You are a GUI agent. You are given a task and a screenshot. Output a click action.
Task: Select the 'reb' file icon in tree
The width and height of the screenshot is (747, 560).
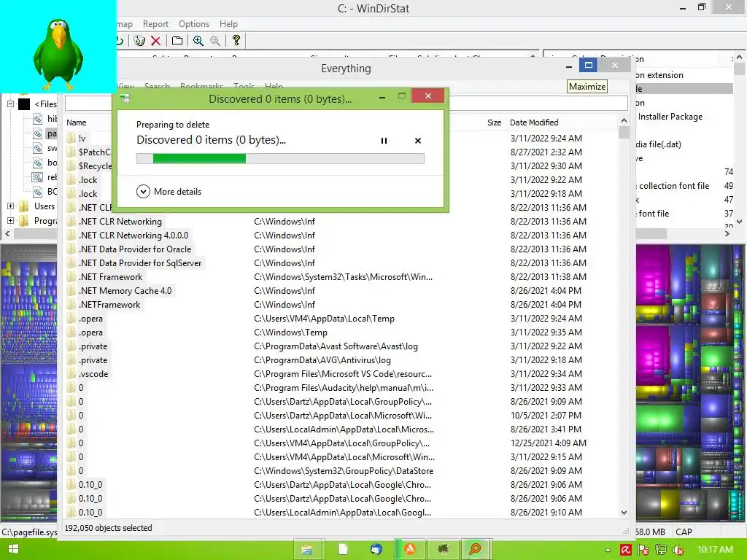tap(38, 177)
